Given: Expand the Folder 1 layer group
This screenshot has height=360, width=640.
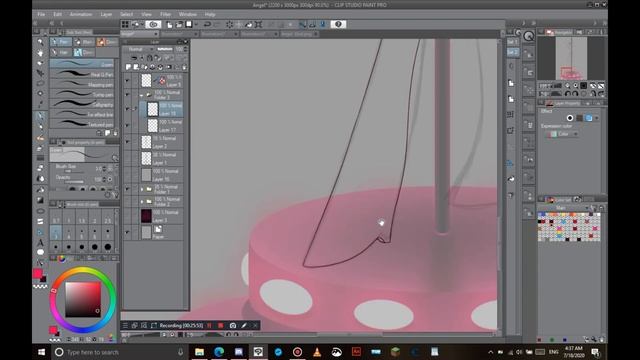Looking at the screenshot, I should click(x=142, y=189).
